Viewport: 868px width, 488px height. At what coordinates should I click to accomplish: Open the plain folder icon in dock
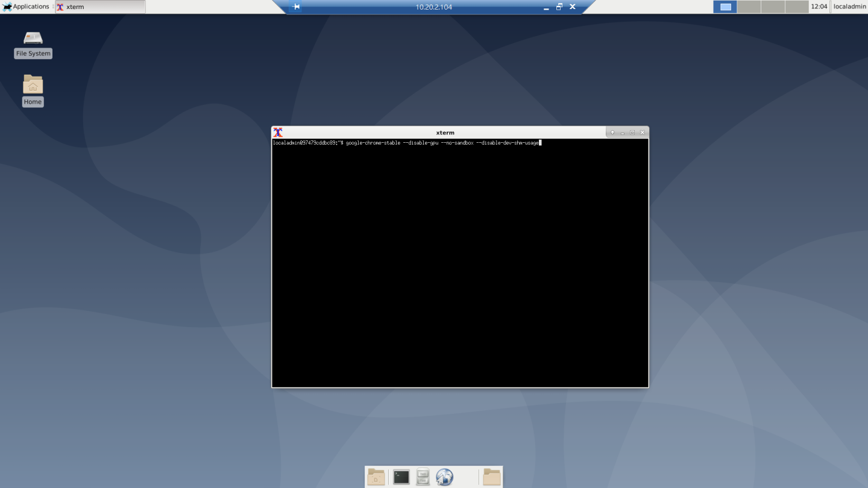click(x=492, y=477)
